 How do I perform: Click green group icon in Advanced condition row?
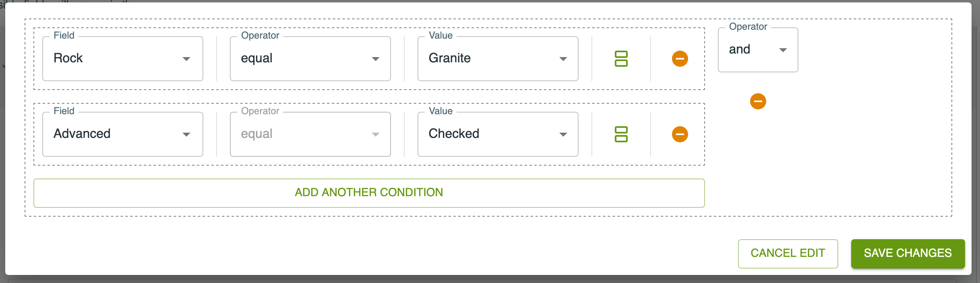coord(621,134)
